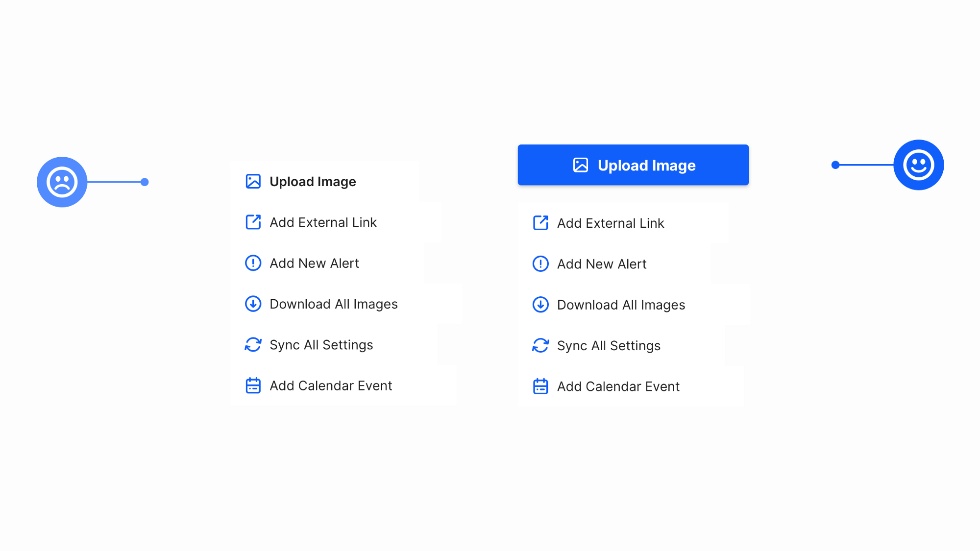Click the dot on left panel connector line
Image resolution: width=980 pixels, height=551 pixels.
point(145,181)
